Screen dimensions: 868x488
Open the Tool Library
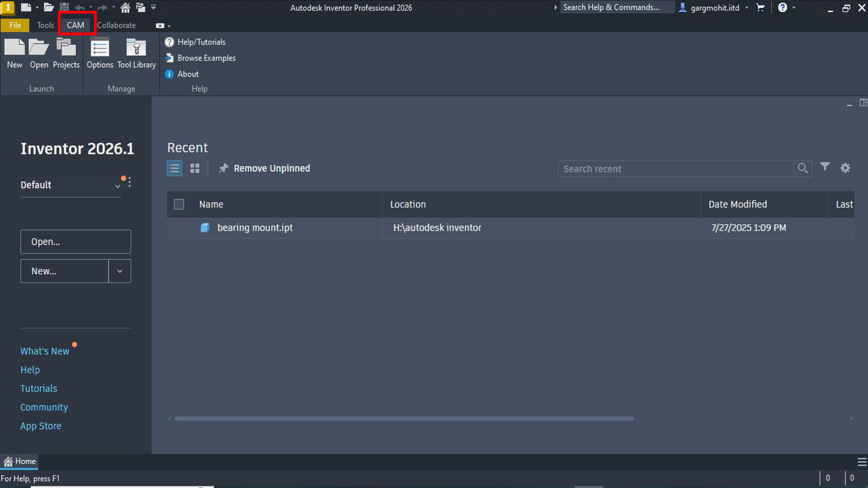136,53
